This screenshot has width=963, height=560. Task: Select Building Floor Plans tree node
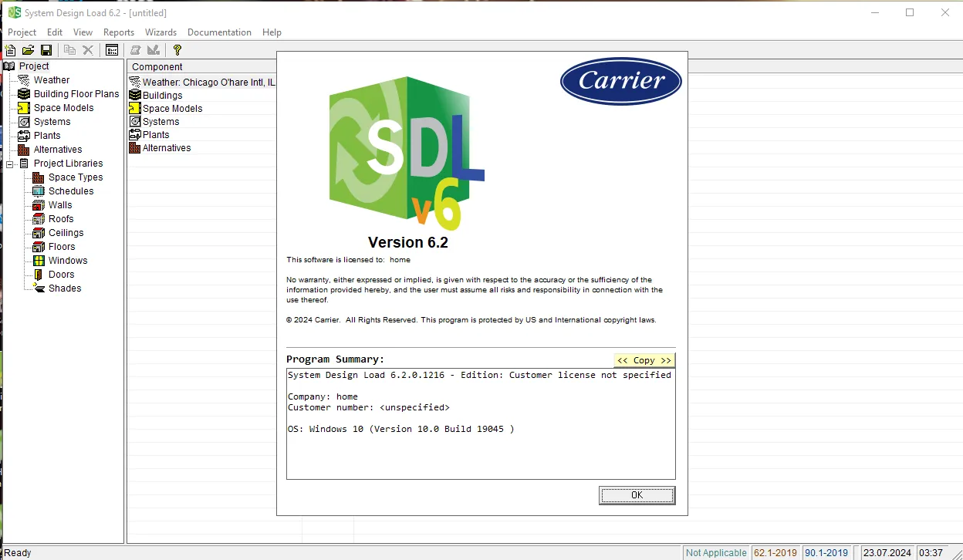76,94
